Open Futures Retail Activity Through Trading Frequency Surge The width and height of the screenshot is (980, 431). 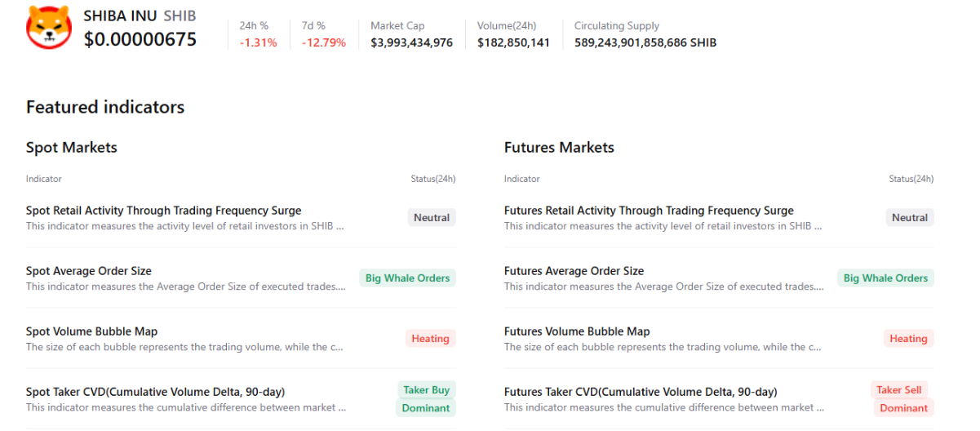pyautogui.click(x=649, y=211)
